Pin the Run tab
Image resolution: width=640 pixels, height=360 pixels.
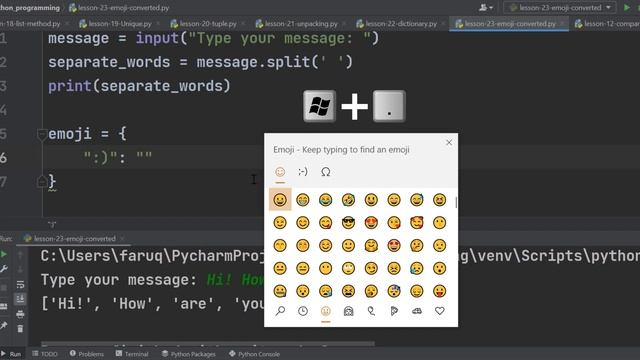pyautogui.click(x=4, y=325)
